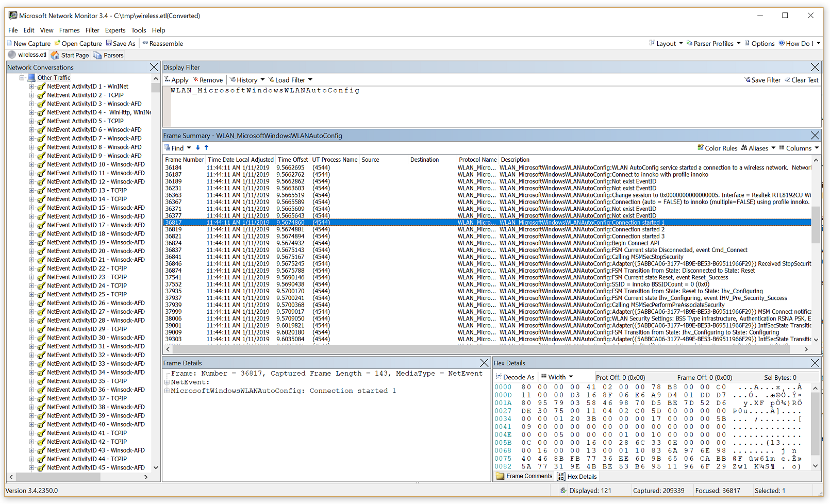
Task: Remove the display filter
Action: [208, 80]
